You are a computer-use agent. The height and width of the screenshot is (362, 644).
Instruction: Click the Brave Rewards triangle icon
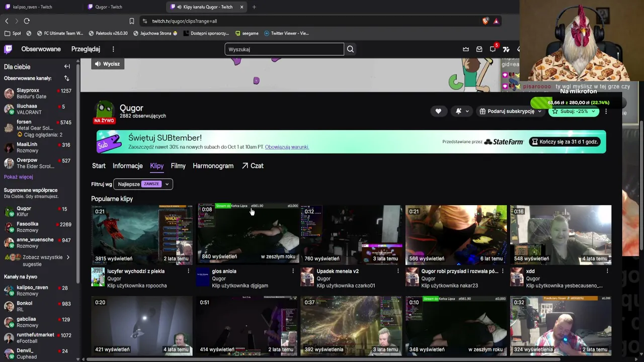coord(496,21)
